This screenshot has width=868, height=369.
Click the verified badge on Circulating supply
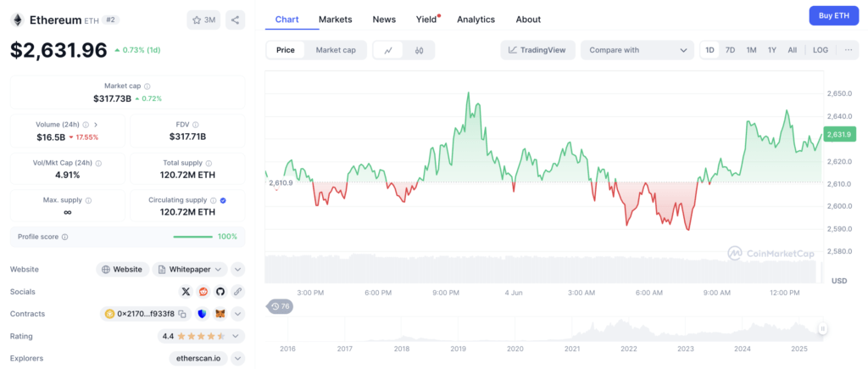tap(223, 200)
